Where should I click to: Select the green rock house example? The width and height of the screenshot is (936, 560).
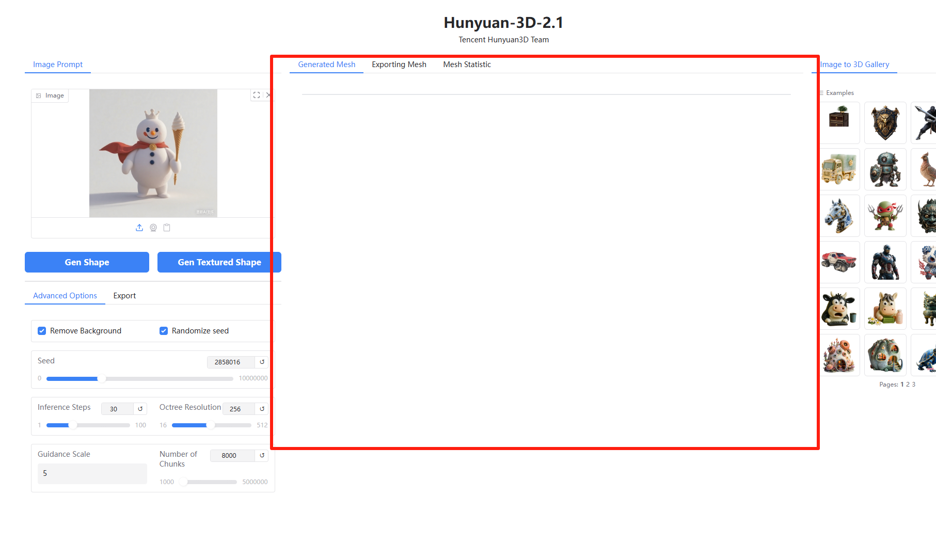tap(885, 355)
